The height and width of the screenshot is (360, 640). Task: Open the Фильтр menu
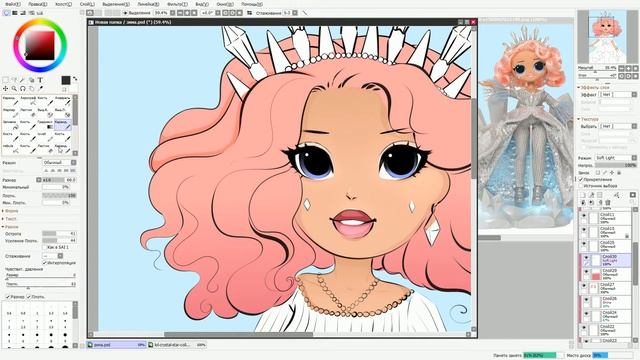coord(177,4)
